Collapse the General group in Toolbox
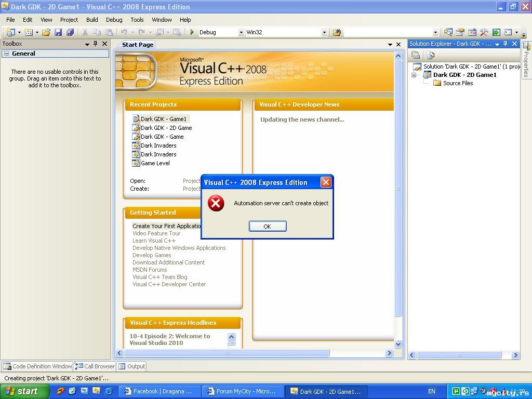The height and width of the screenshot is (399, 532). pyautogui.click(x=6, y=54)
